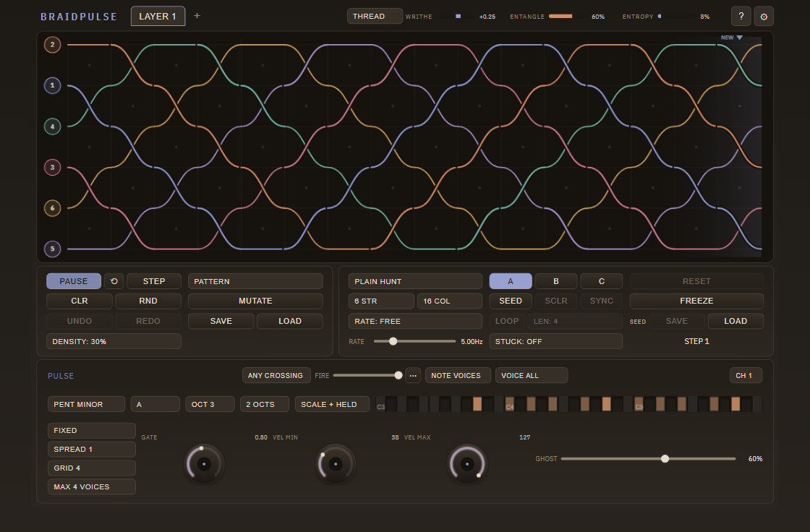Select strand circle number 3
The image size is (810, 532).
coord(52,167)
